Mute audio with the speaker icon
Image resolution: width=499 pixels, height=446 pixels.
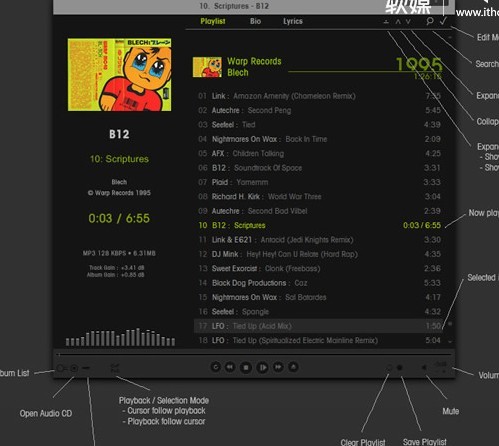click(424, 368)
